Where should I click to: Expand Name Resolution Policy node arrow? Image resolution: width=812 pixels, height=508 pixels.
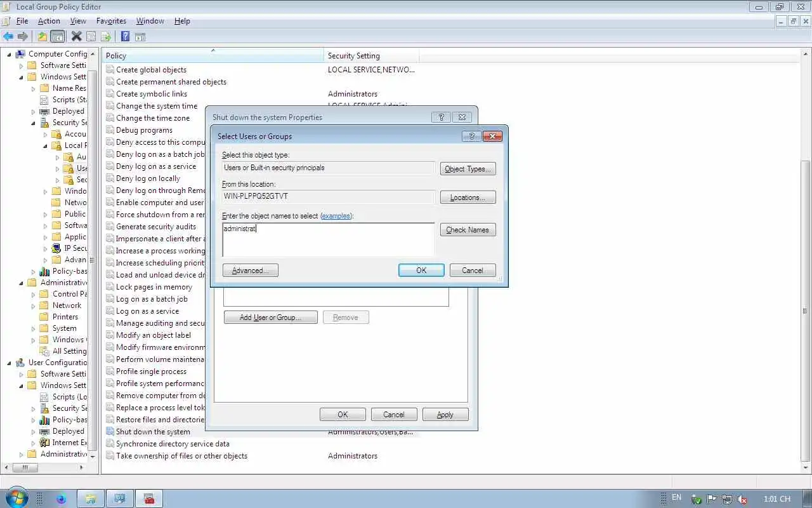tap(34, 88)
